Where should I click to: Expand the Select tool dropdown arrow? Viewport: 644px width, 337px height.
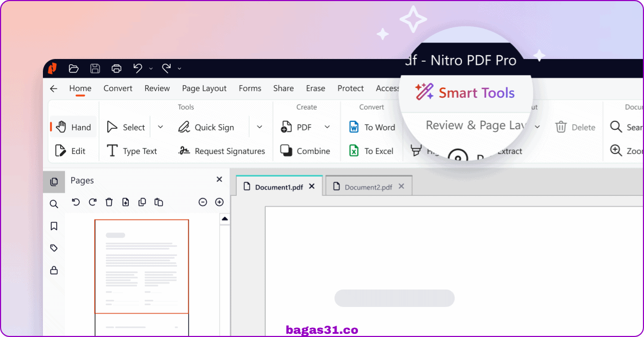coord(160,127)
